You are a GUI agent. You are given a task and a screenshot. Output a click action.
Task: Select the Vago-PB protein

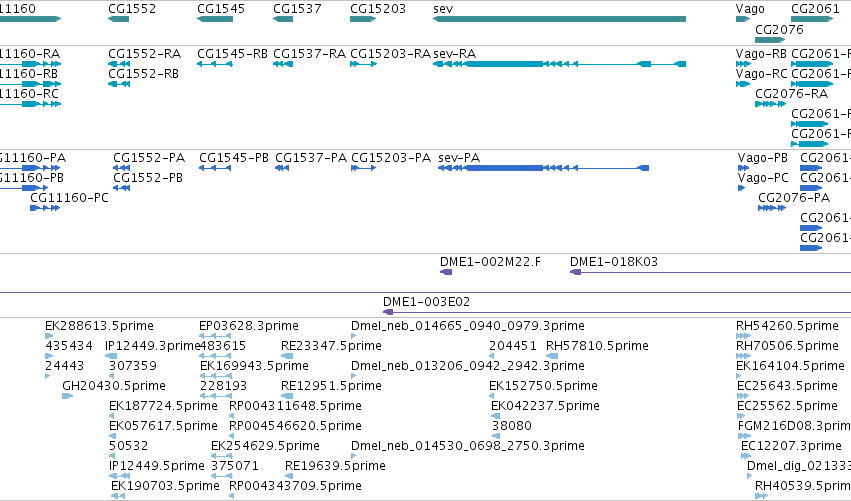click(x=744, y=168)
